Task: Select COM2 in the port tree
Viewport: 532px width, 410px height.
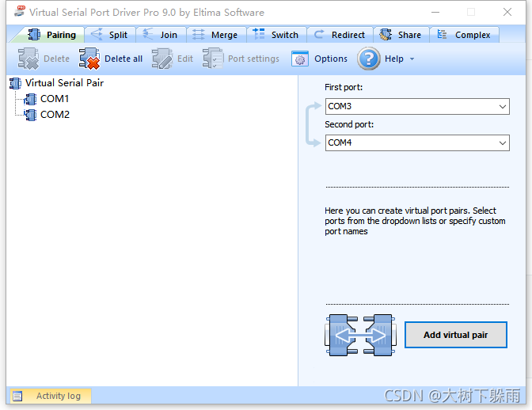Action: (x=55, y=115)
